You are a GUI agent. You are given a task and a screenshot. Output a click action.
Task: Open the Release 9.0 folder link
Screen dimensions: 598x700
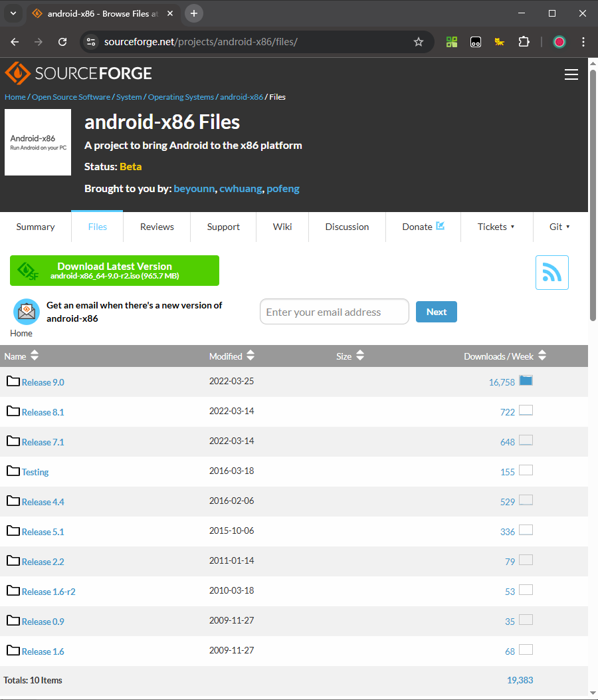click(43, 383)
